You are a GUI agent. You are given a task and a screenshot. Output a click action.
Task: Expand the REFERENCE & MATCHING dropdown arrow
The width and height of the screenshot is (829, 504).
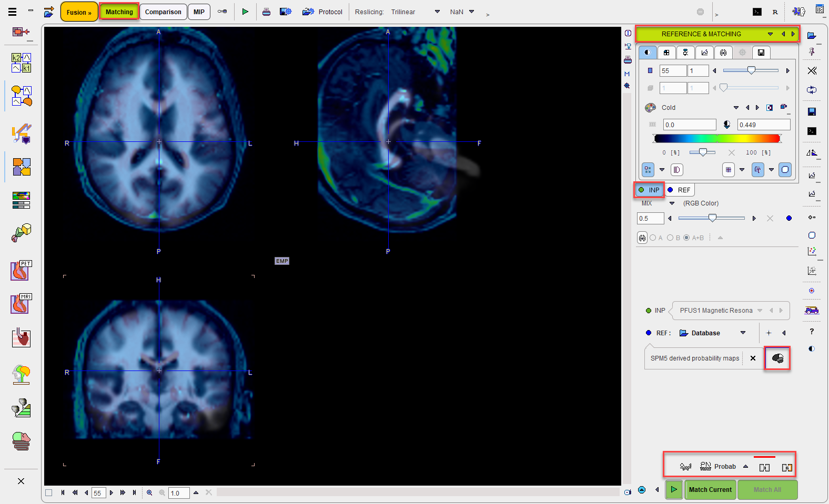770,34
